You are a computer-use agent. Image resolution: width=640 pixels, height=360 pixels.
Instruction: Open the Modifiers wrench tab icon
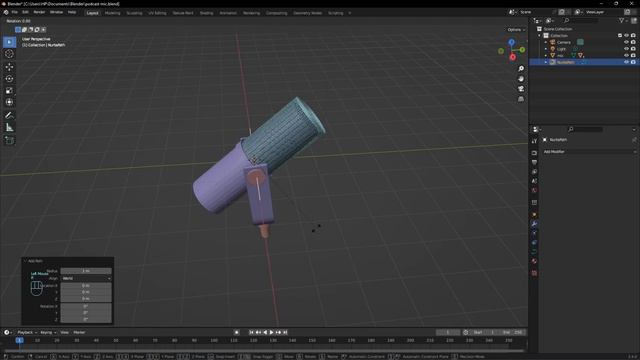[534, 224]
